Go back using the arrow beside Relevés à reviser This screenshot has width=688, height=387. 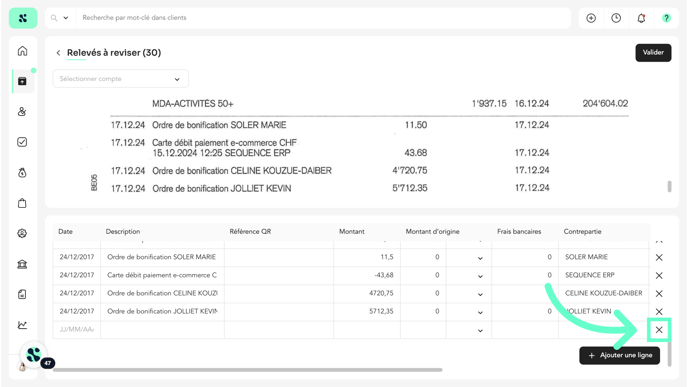pos(58,53)
